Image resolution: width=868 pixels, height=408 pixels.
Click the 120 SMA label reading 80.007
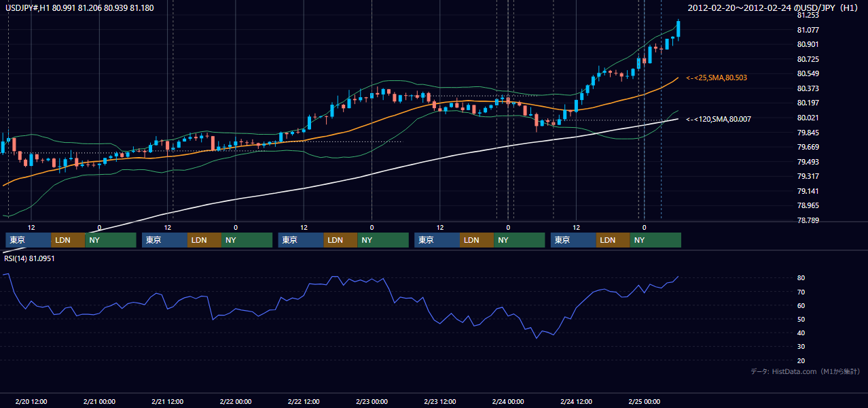click(x=719, y=119)
